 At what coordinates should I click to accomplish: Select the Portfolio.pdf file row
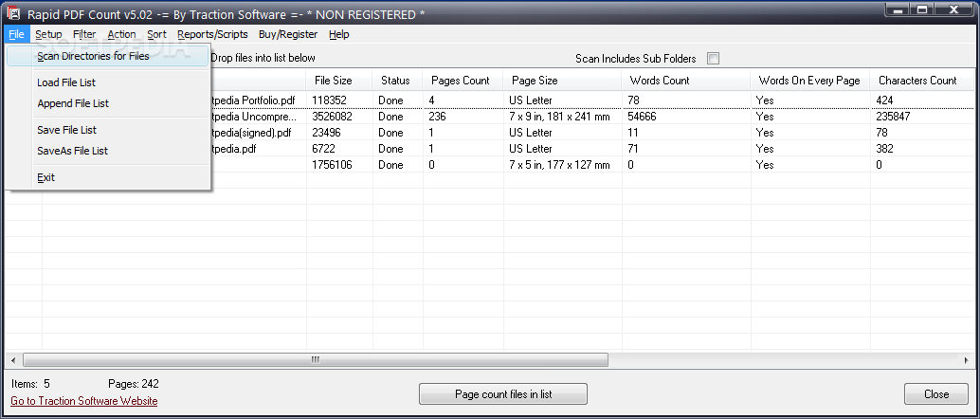click(x=490, y=100)
